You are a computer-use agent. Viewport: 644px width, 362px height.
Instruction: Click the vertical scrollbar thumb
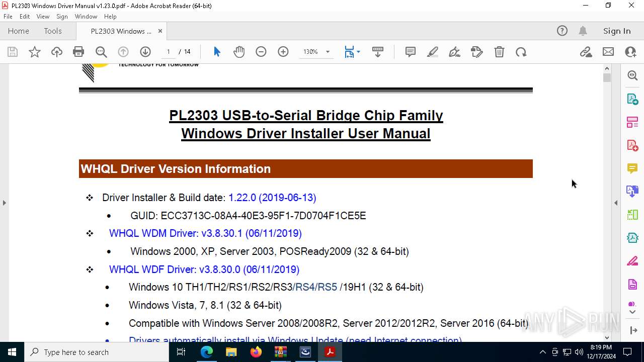click(607, 78)
